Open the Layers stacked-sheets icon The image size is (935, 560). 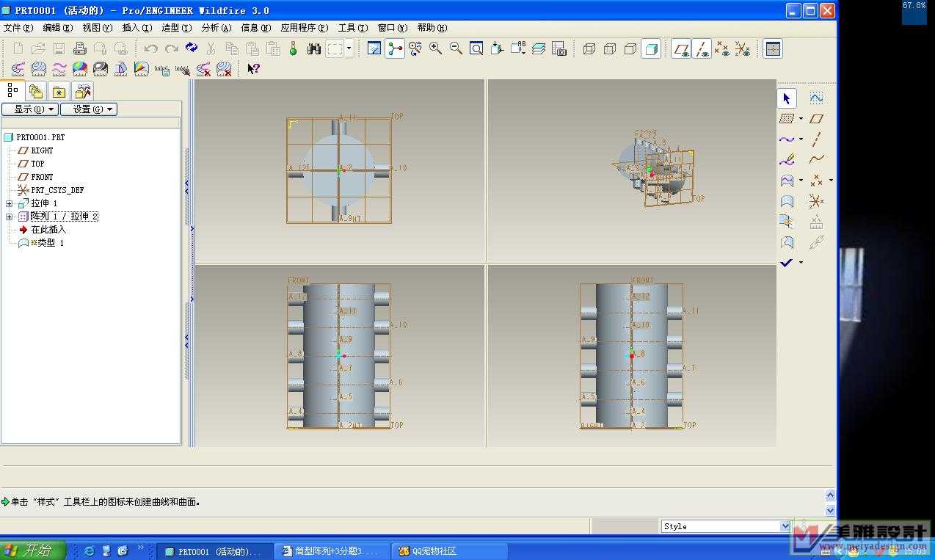pyautogui.click(x=539, y=48)
